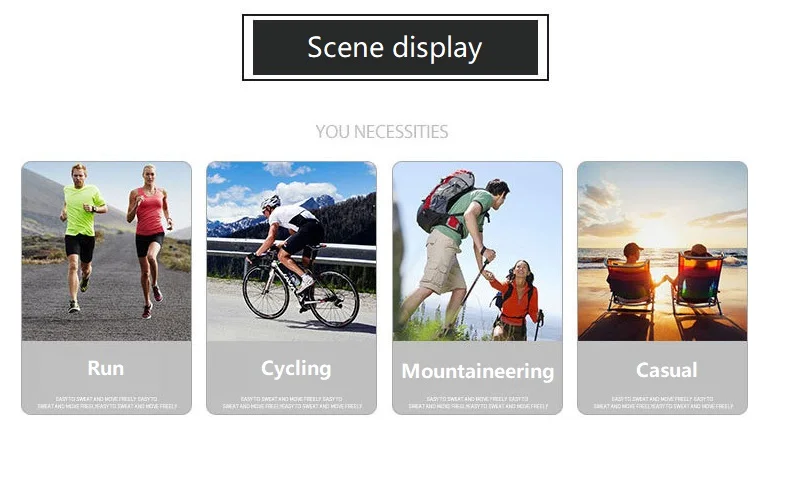Click the red backpack on the hiker
The height and width of the screenshot is (481, 790).
pos(445,200)
